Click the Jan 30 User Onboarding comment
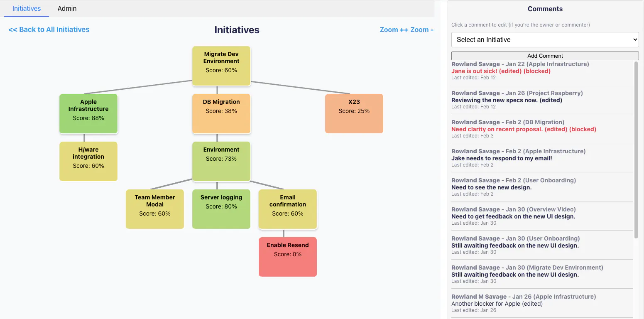Viewport: 644px width, 319px height. (542, 245)
